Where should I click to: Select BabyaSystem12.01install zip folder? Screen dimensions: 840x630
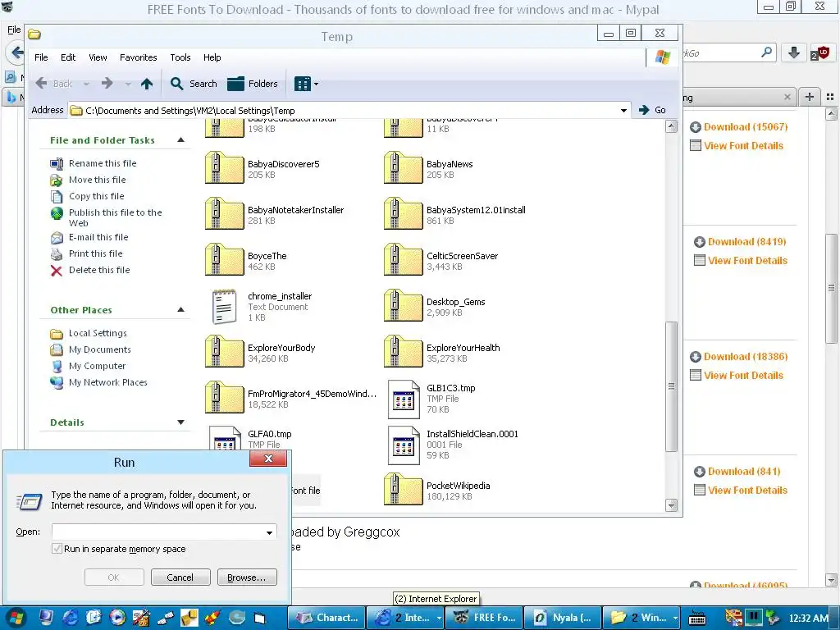coord(454,214)
